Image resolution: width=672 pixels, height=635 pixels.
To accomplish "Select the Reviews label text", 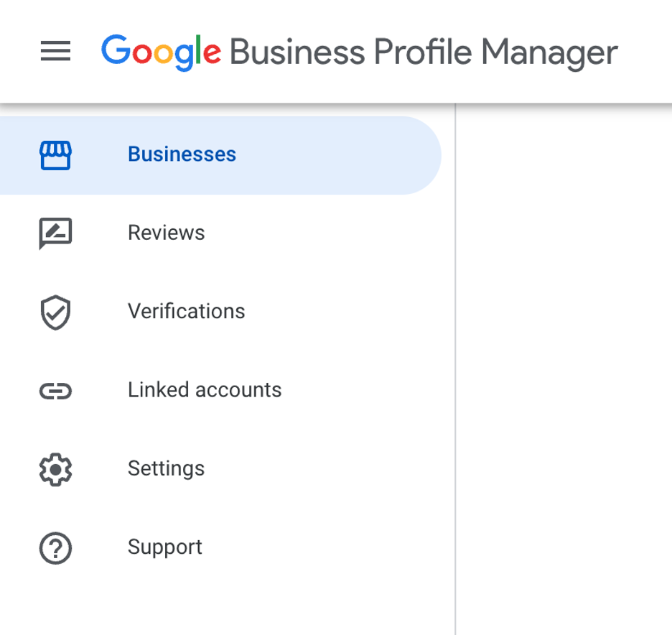I will click(166, 233).
